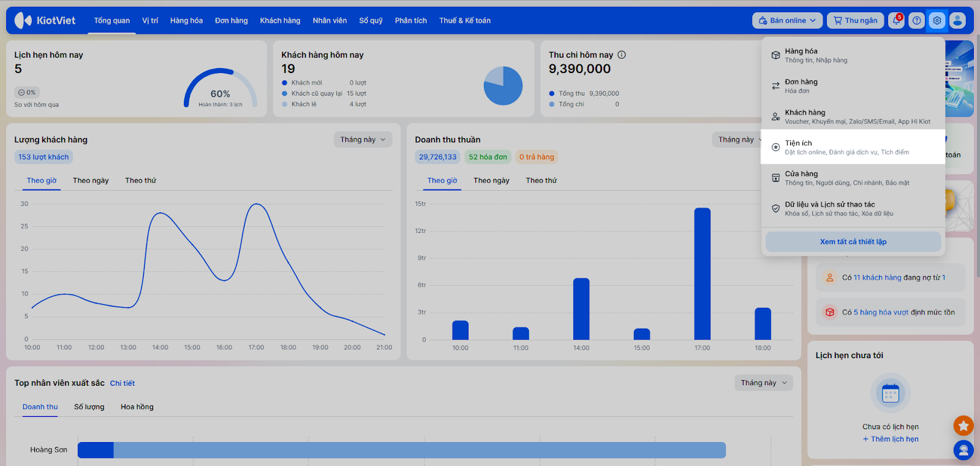Switch to Theo ngày tab in Lượng khách hàng
This screenshot has width=980, height=466.
pyautogui.click(x=91, y=180)
